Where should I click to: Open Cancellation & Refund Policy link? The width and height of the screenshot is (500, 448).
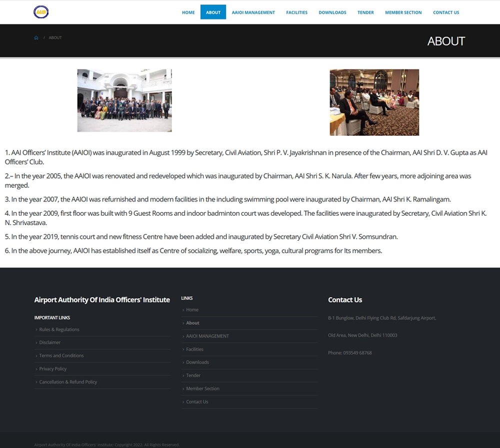(68, 382)
